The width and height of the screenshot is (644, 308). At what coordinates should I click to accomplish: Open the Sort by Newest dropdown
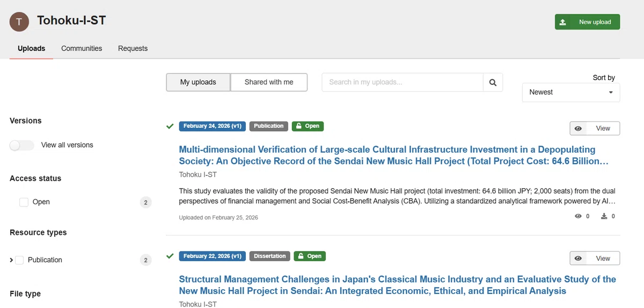[571, 92]
